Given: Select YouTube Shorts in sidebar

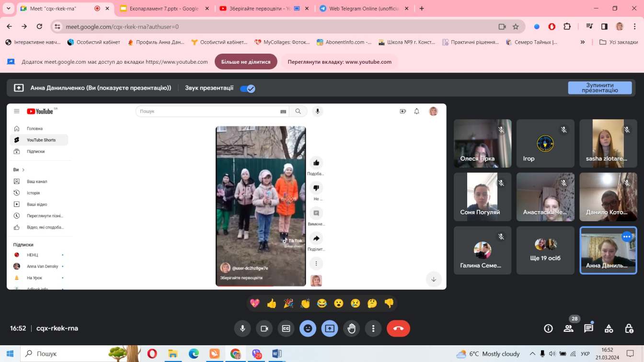Looking at the screenshot, I should (39, 140).
